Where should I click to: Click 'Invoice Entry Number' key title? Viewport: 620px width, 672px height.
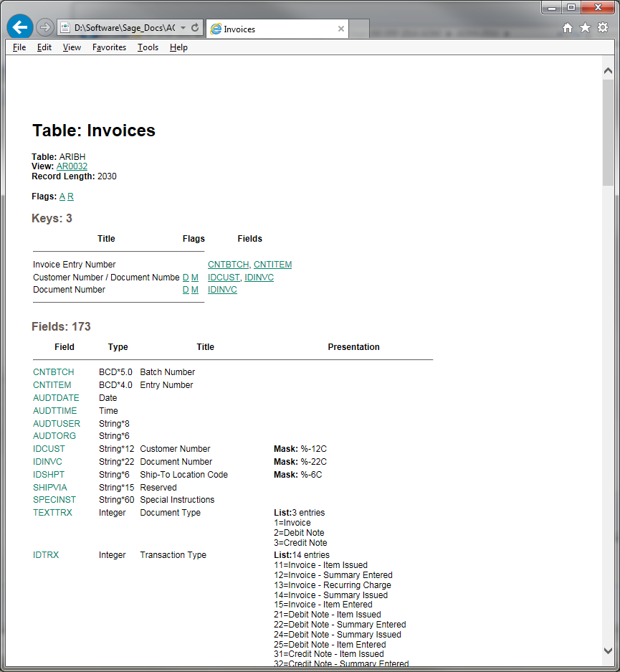[74, 265]
